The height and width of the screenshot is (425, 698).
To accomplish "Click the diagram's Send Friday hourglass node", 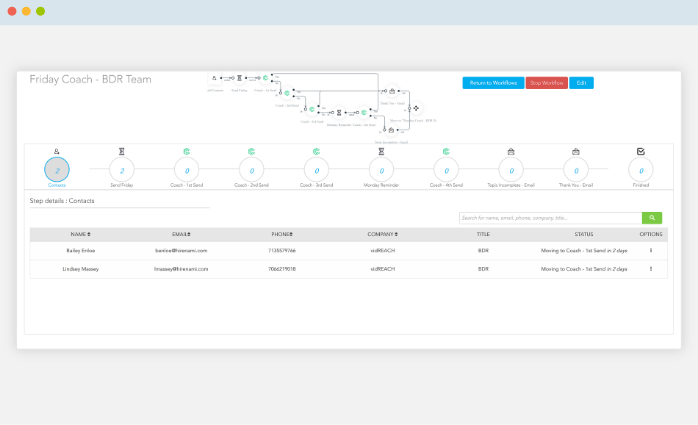I will pyautogui.click(x=239, y=78).
